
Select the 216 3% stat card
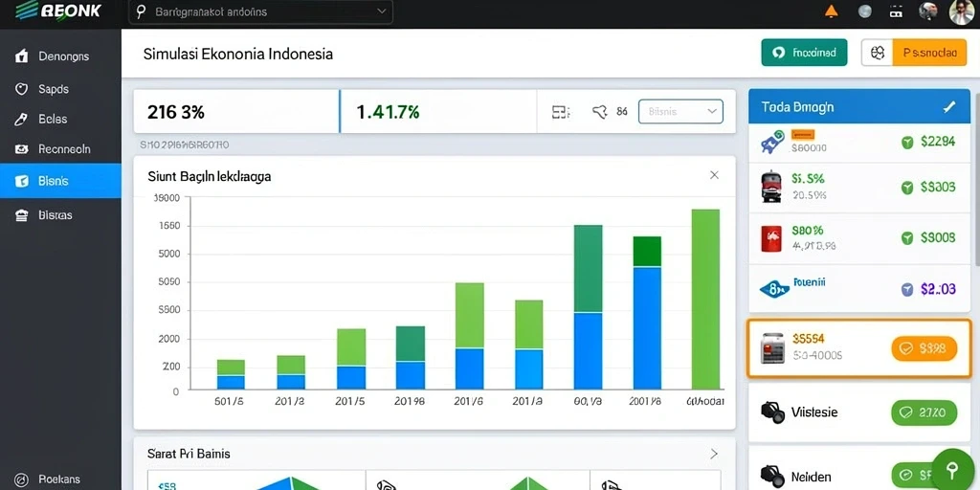236,111
